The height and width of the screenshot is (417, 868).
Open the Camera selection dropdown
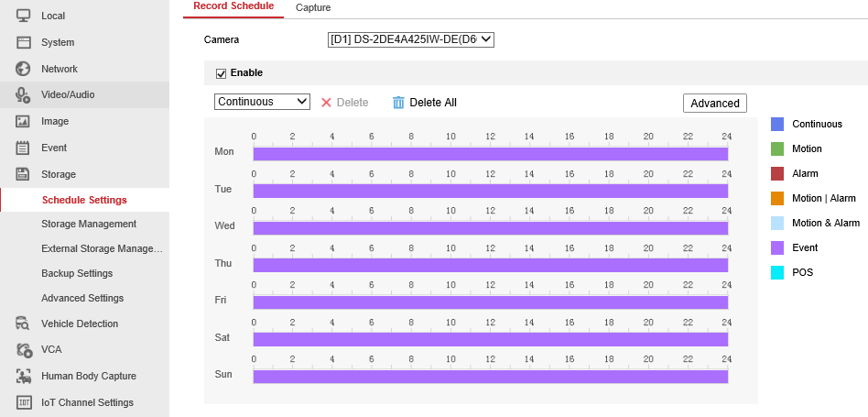(411, 39)
